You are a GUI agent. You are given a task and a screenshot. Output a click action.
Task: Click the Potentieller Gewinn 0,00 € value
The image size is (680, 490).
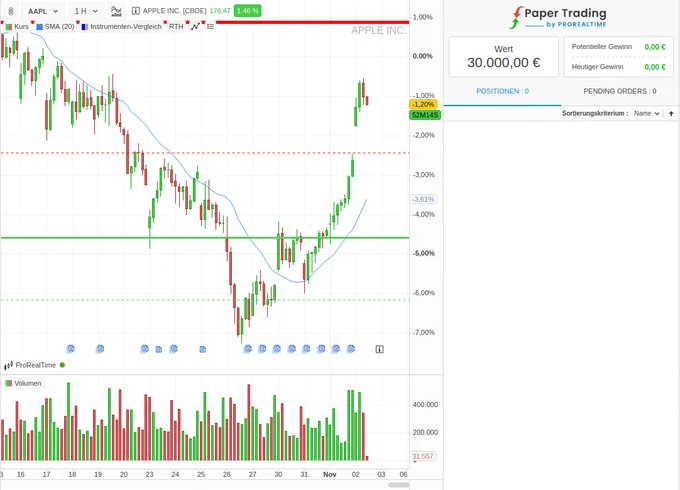coord(655,47)
